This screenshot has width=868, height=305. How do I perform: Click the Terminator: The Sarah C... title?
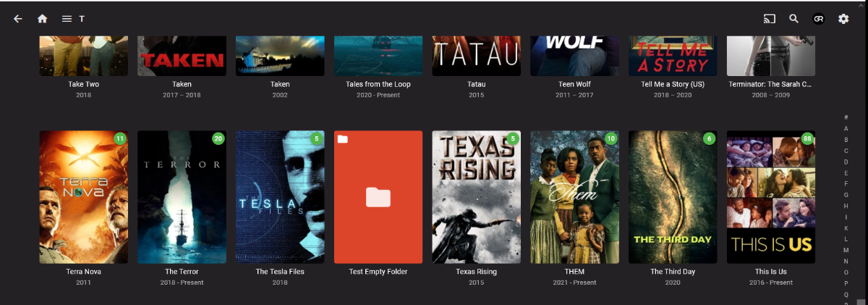click(x=771, y=84)
